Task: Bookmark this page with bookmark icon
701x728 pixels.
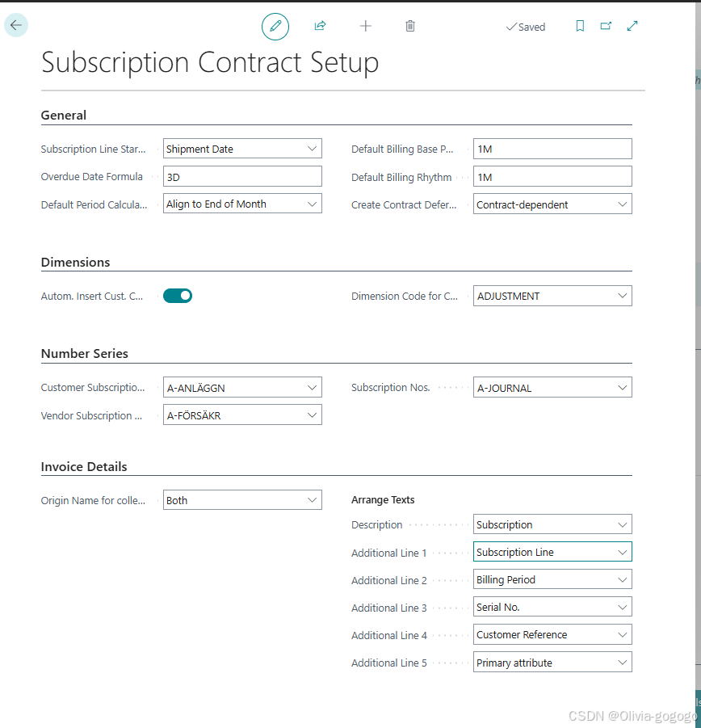Action: pyautogui.click(x=580, y=26)
